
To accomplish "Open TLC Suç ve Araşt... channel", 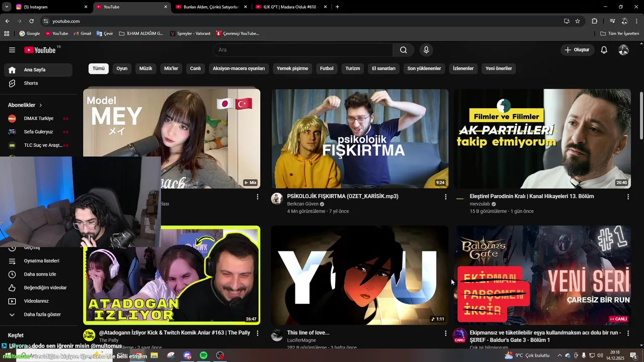I will pos(38,145).
